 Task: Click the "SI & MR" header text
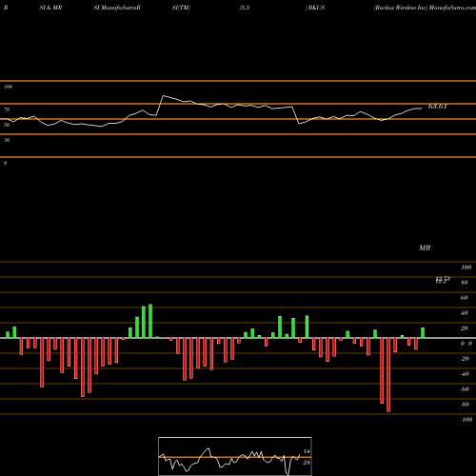(x=50, y=8)
